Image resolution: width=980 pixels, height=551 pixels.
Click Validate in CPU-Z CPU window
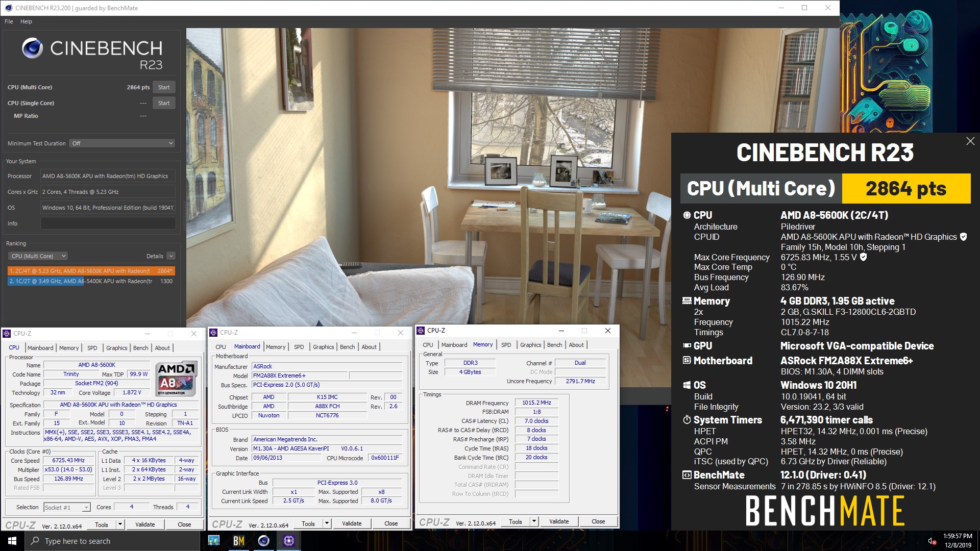point(145,524)
